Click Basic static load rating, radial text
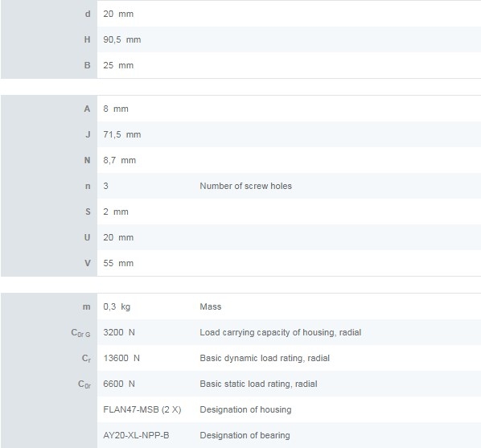Viewport: 481px width, 448px height. pos(259,384)
